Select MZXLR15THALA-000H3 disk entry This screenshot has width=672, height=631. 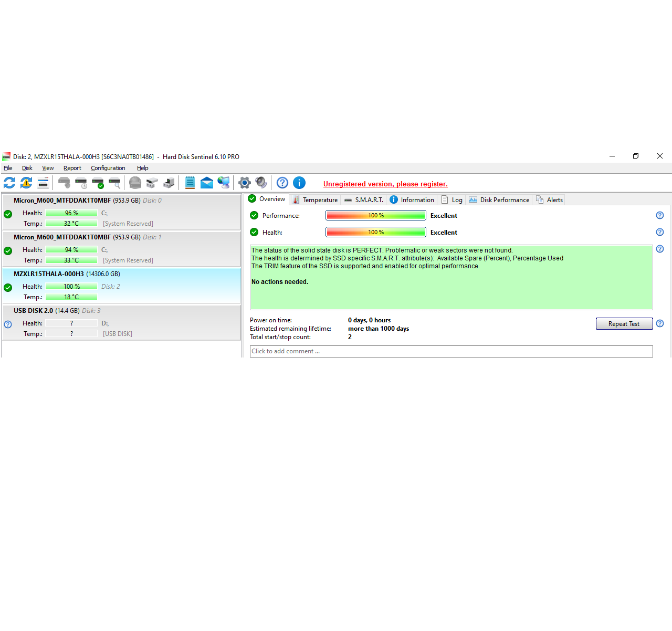121,286
